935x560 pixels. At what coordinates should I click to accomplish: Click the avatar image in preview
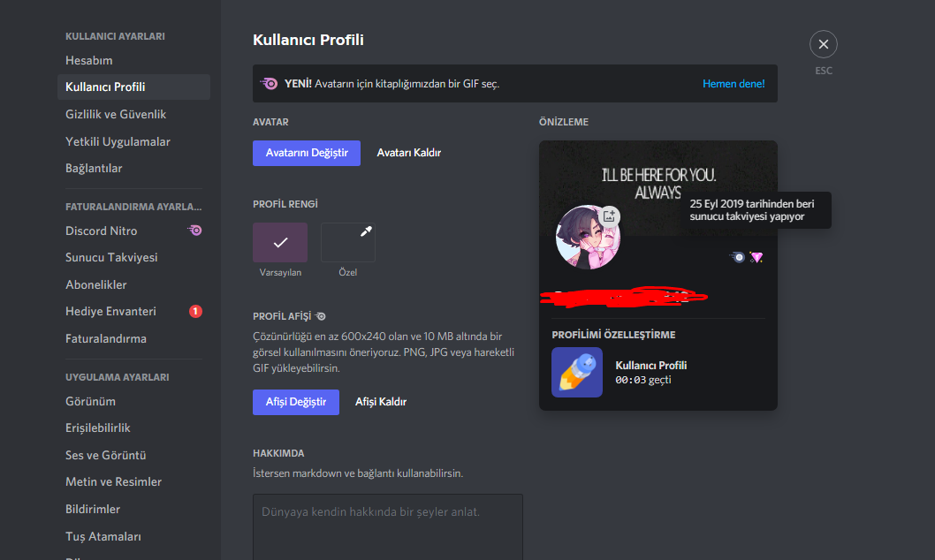pyautogui.click(x=588, y=237)
